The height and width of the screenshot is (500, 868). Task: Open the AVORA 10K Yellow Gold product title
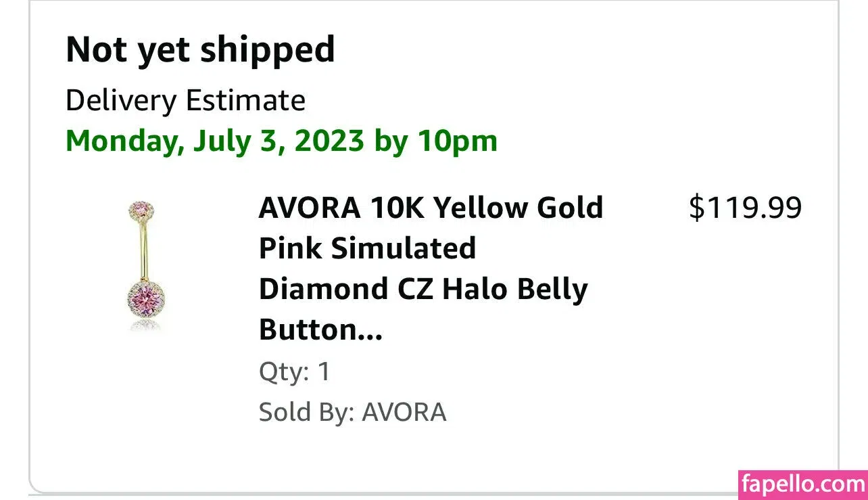[x=430, y=208]
